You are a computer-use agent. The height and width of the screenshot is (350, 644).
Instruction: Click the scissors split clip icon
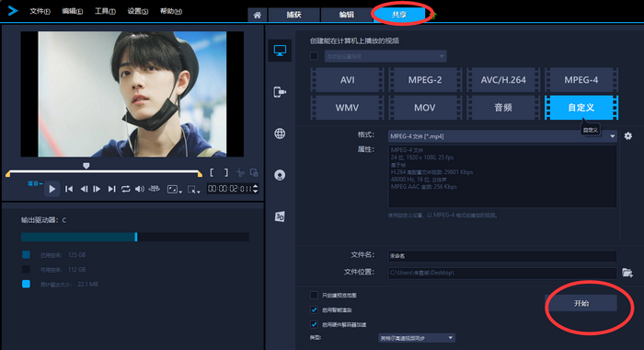click(x=240, y=173)
